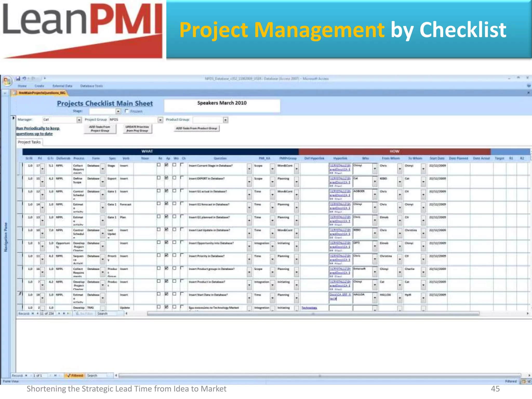Open the Manager dropdown showing Cat
The height and width of the screenshot is (399, 532).
point(79,120)
